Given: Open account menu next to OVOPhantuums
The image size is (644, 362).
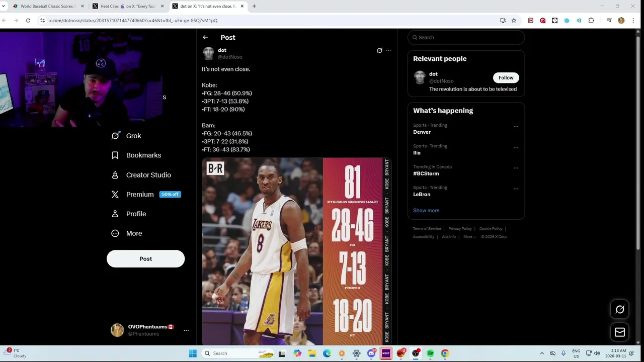Looking at the screenshot, I should [x=186, y=330].
